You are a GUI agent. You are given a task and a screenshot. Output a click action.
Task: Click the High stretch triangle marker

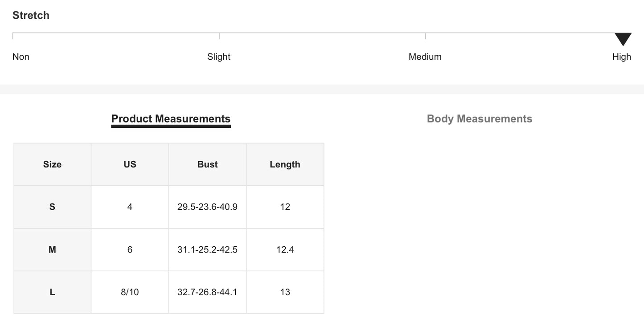pyautogui.click(x=623, y=39)
